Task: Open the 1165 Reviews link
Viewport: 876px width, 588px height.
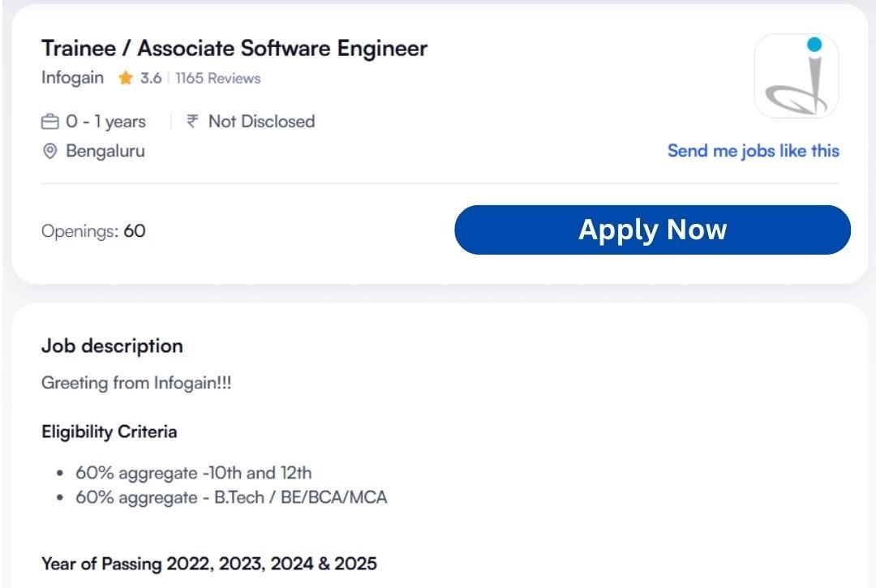Action: point(217,79)
